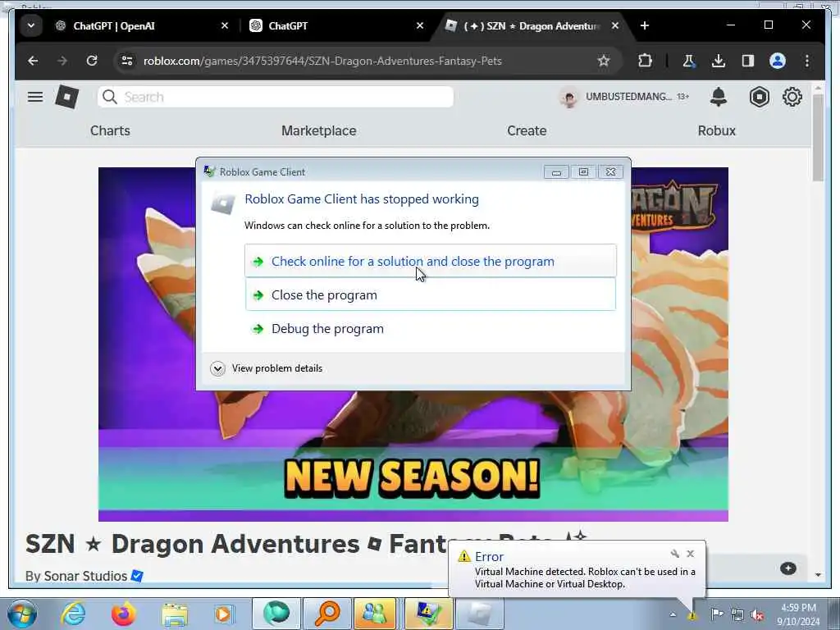Open the Action Center flag icon
The width and height of the screenshot is (840, 630).
click(x=717, y=614)
